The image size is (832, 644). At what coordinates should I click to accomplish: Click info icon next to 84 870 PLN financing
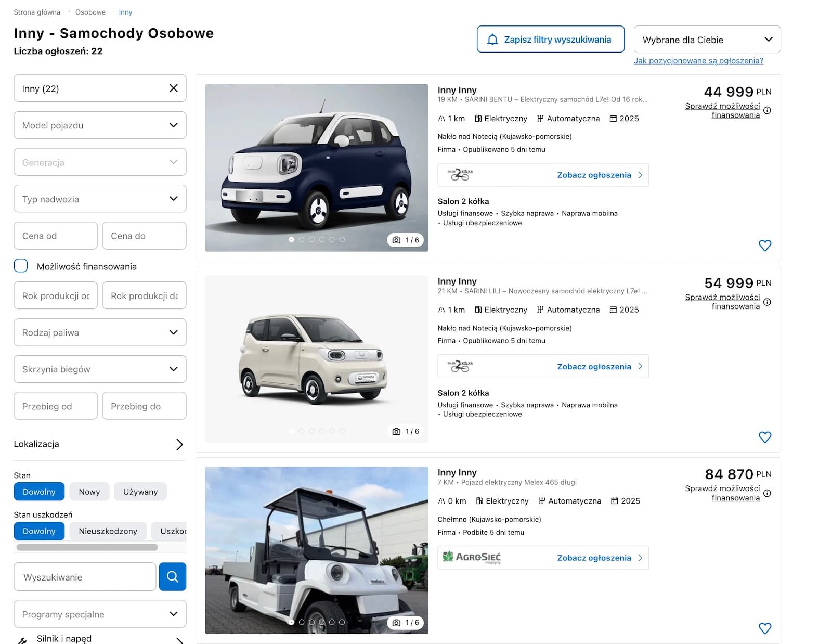(x=768, y=493)
